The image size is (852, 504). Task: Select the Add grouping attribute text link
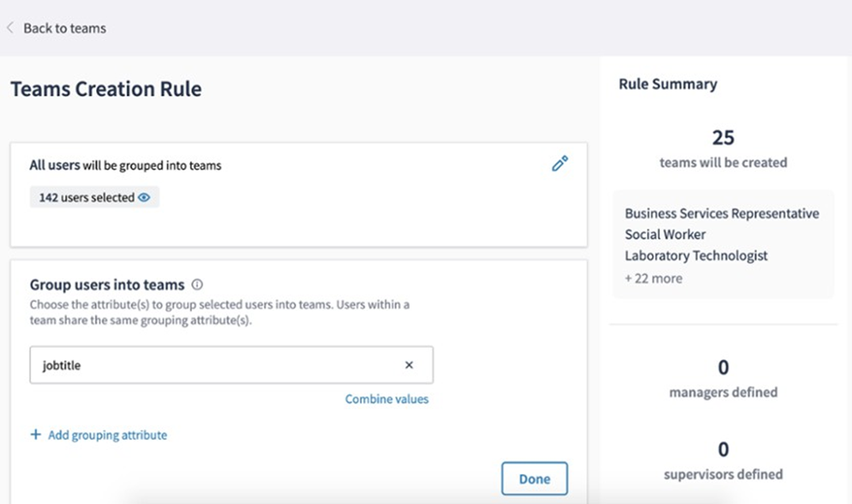click(x=107, y=435)
